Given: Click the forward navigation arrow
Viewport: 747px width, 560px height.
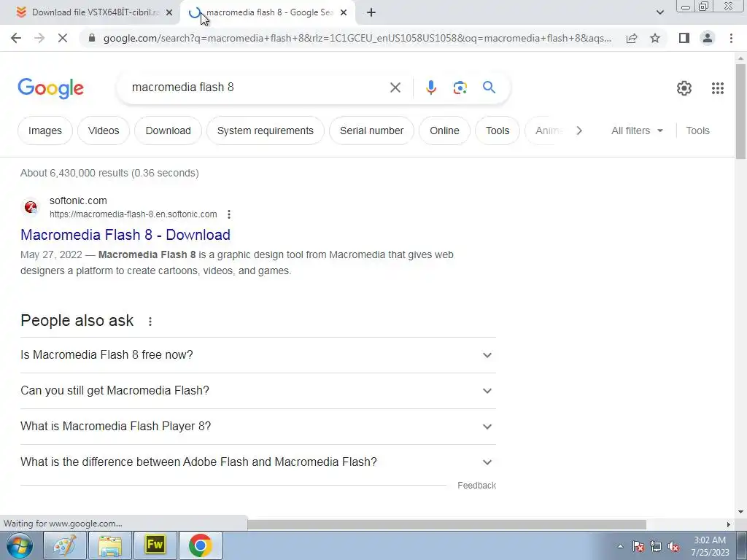Looking at the screenshot, I should click(39, 38).
